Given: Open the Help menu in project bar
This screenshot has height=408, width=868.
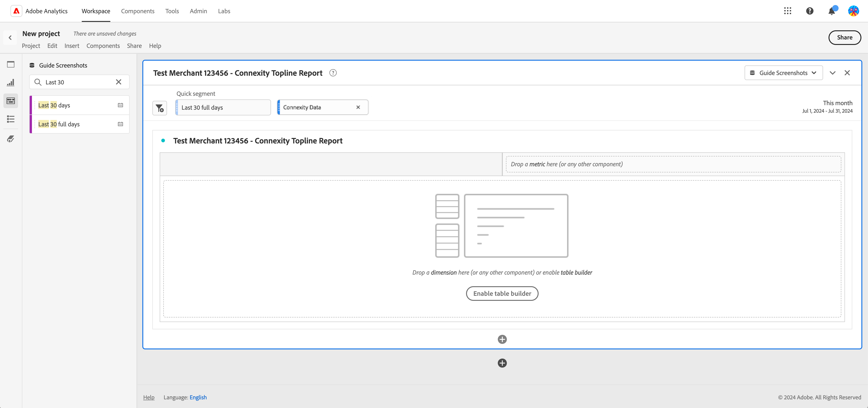Looking at the screenshot, I should pos(155,46).
